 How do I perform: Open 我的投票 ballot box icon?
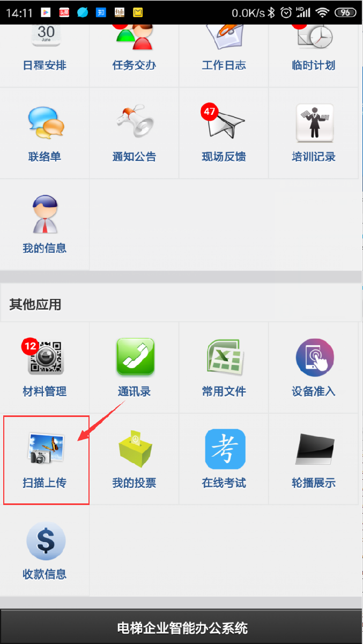click(135, 449)
